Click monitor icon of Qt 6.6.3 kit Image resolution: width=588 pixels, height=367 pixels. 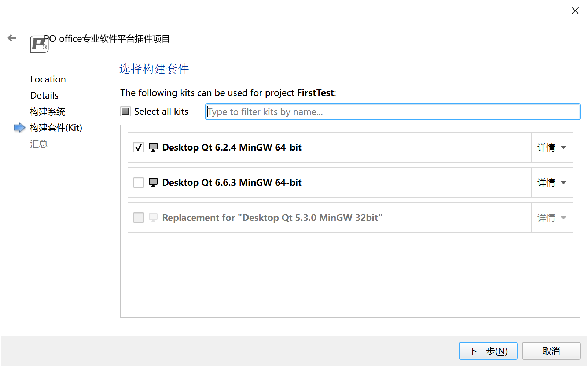click(x=153, y=182)
